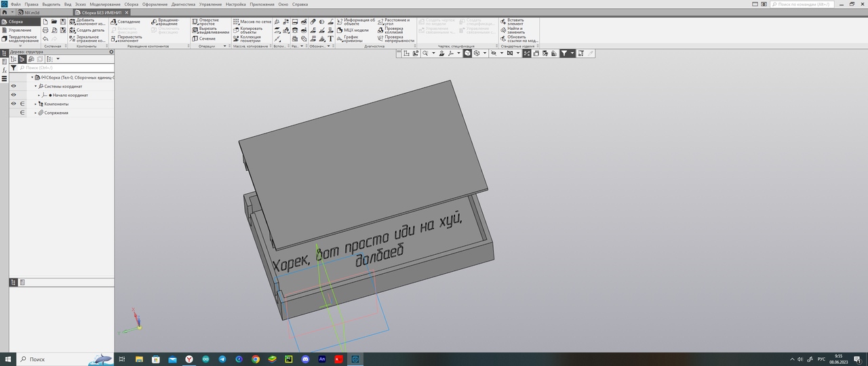Update references to models tool
Image resolution: width=868 pixels, height=366 pixels.
(519, 39)
